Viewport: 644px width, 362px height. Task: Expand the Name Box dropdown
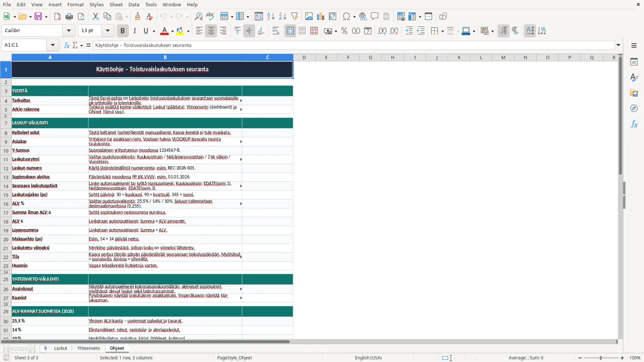53,45
